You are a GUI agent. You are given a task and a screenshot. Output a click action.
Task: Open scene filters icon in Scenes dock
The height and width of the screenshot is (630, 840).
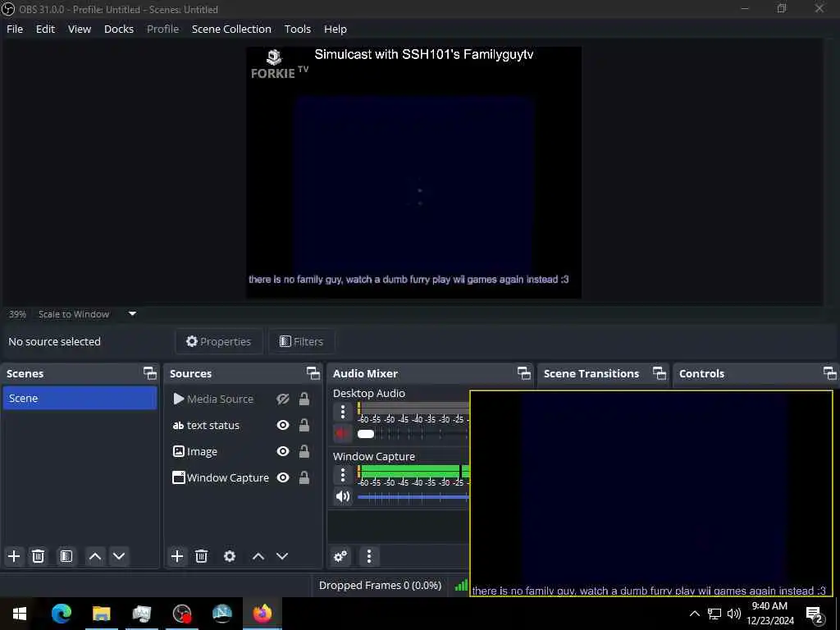point(66,556)
